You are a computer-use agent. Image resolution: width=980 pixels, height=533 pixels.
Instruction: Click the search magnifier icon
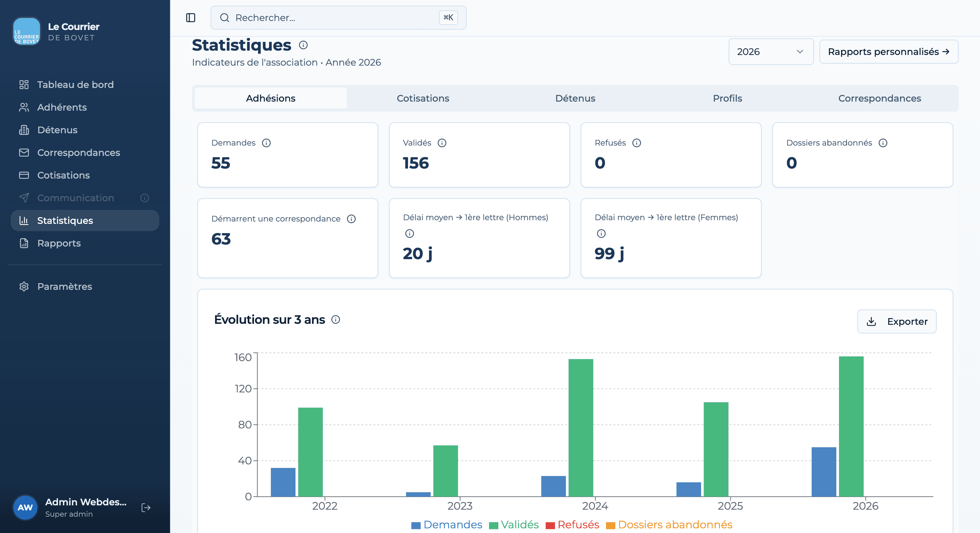click(224, 17)
